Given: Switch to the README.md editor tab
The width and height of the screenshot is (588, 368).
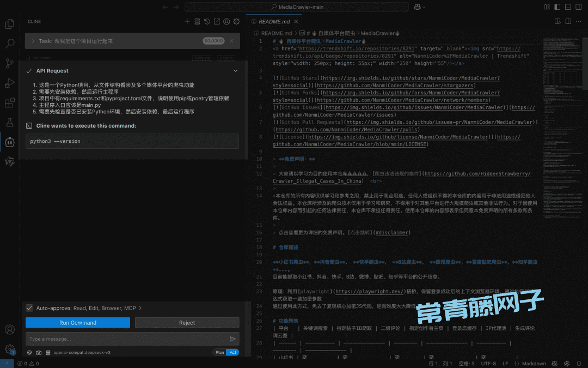Looking at the screenshot, I should [x=274, y=21].
